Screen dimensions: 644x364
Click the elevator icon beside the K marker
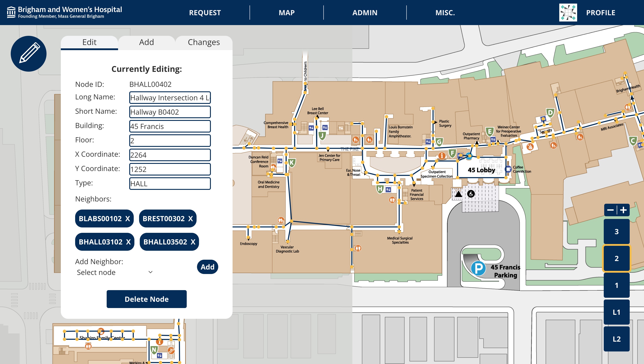pos(280,161)
